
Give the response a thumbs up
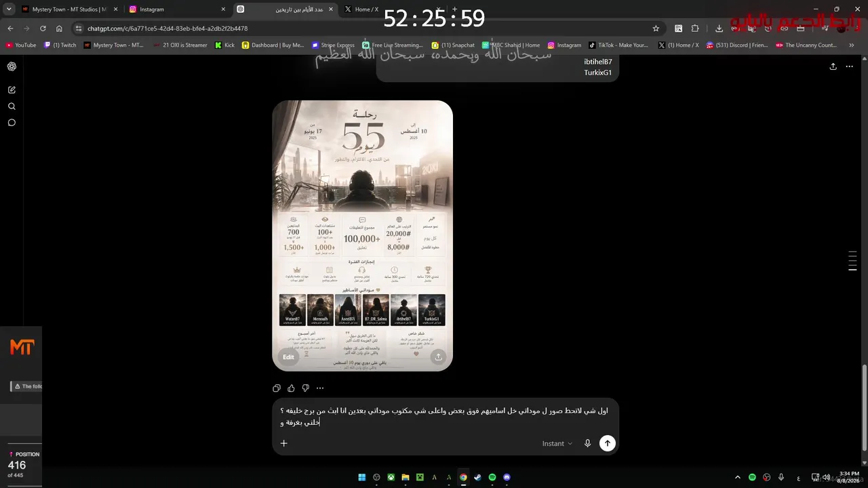291,388
